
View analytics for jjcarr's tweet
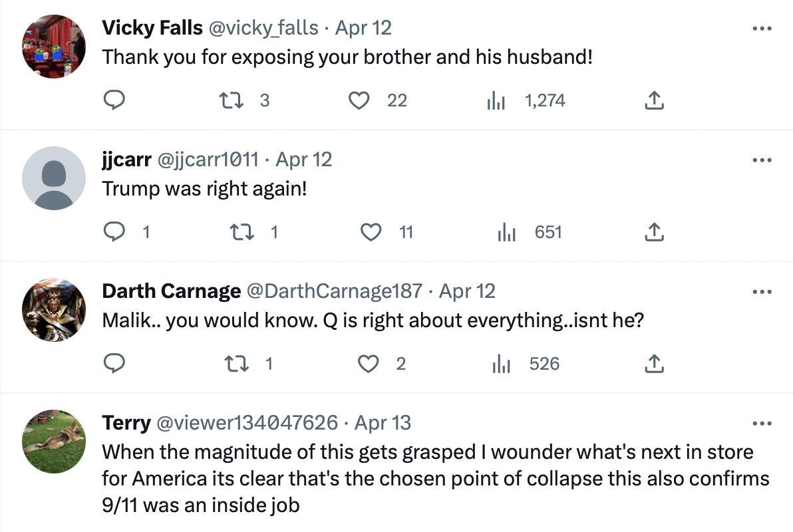tap(507, 232)
